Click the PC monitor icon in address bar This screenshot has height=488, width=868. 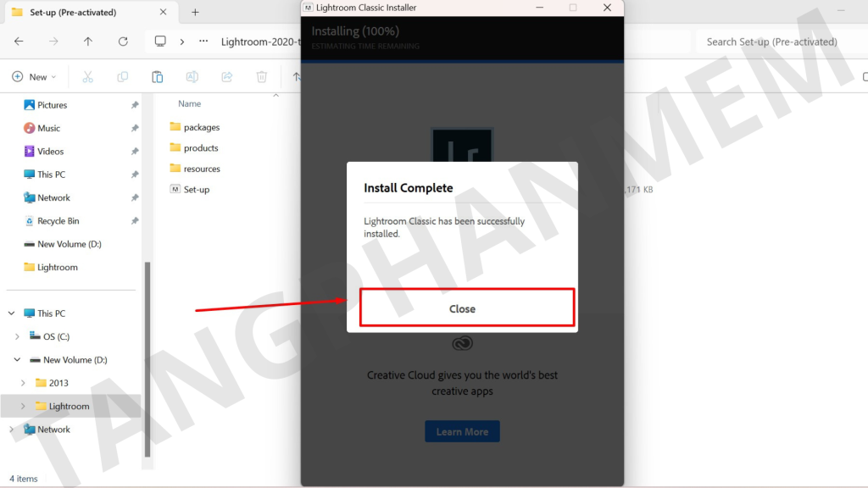pos(160,42)
